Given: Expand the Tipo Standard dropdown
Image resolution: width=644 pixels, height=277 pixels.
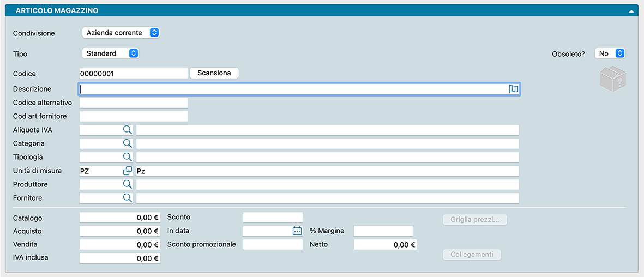Looking at the screenshot, I should pyautogui.click(x=111, y=53).
